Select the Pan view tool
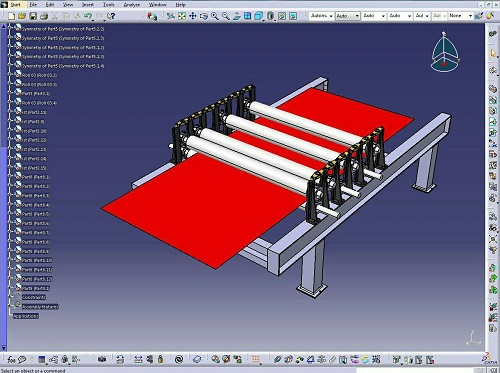Image resolution: width=500 pixels, height=373 pixels. point(192,16)
